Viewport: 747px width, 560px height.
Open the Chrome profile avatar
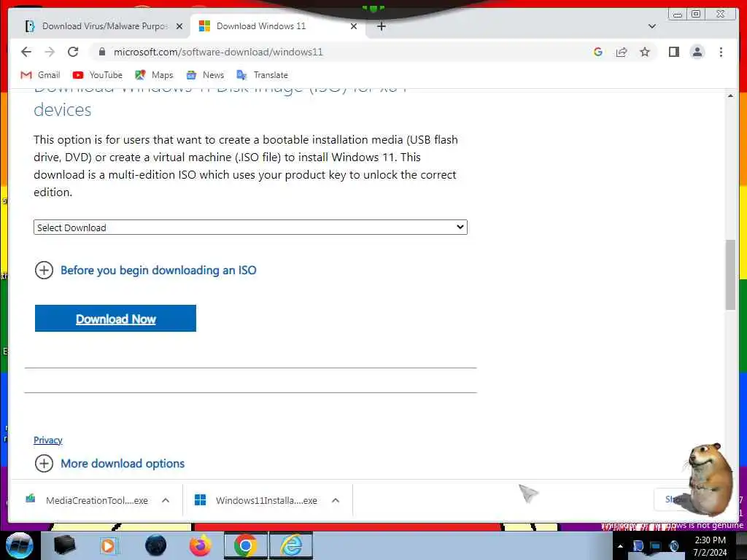[x=697, y=52]
